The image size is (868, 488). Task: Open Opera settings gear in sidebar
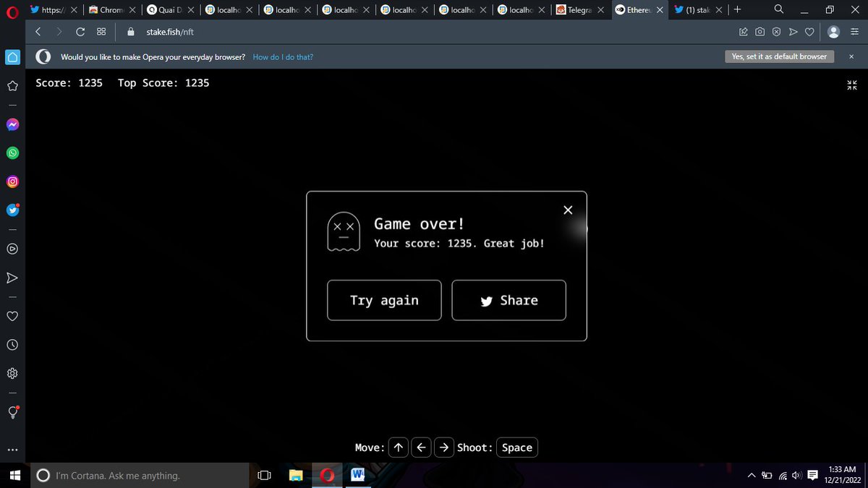[x=12, y=373]
